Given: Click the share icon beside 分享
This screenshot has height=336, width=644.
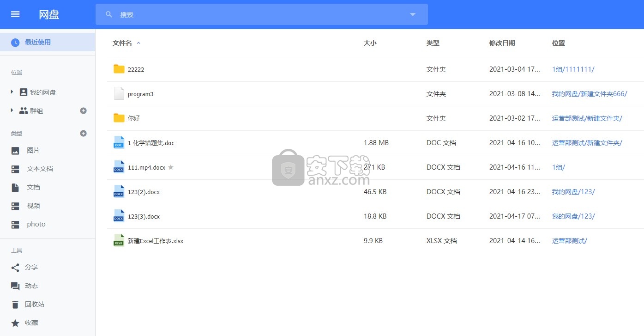Looking at the screenshot, I should (x=15, y=267).
